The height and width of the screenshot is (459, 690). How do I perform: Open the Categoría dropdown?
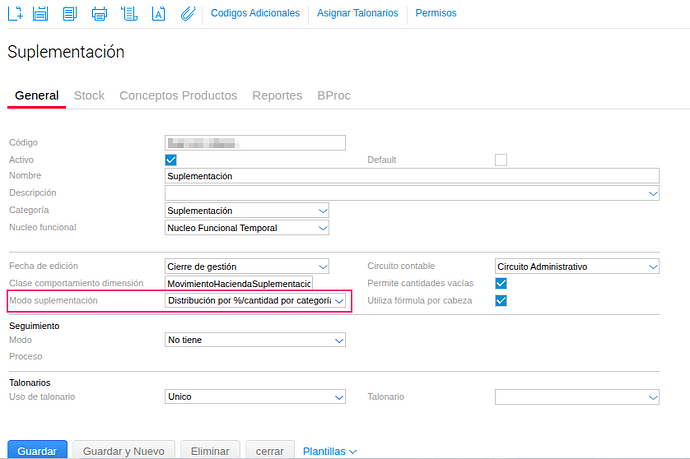pyautogui.click(x=247, y=211)
